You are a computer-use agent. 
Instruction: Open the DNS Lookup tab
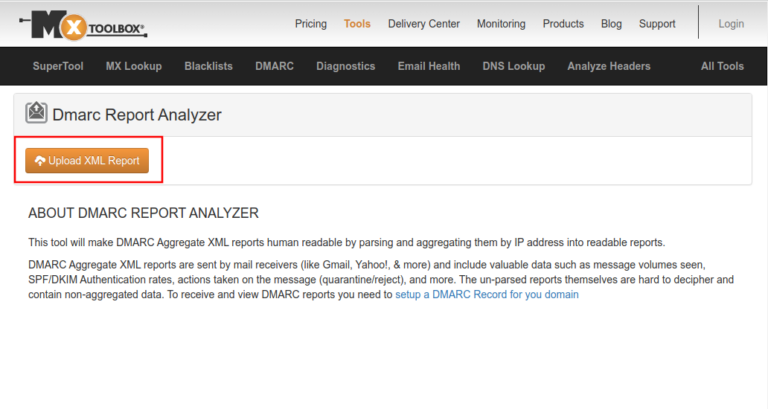tap(514, 66)
